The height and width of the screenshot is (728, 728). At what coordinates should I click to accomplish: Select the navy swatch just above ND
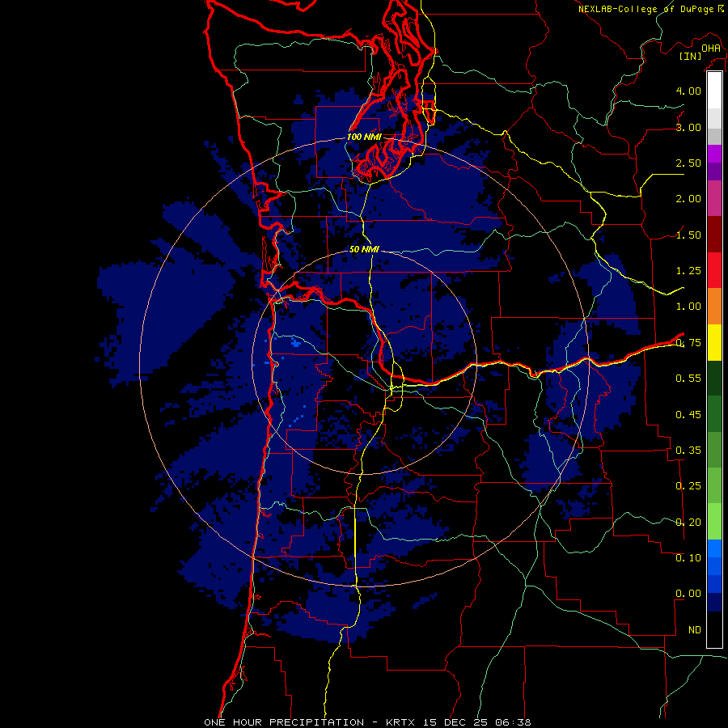(714, 602)
